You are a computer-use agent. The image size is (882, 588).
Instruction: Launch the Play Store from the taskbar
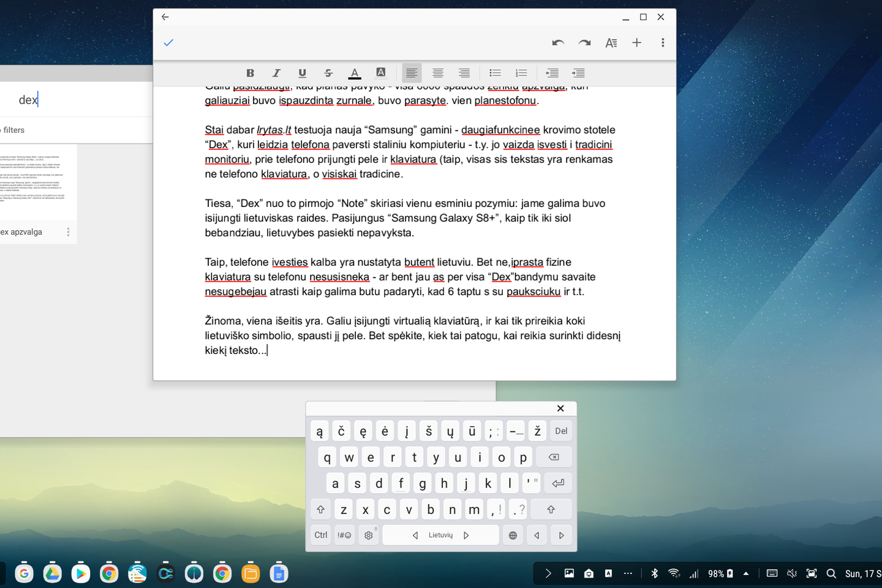(80, 573)
